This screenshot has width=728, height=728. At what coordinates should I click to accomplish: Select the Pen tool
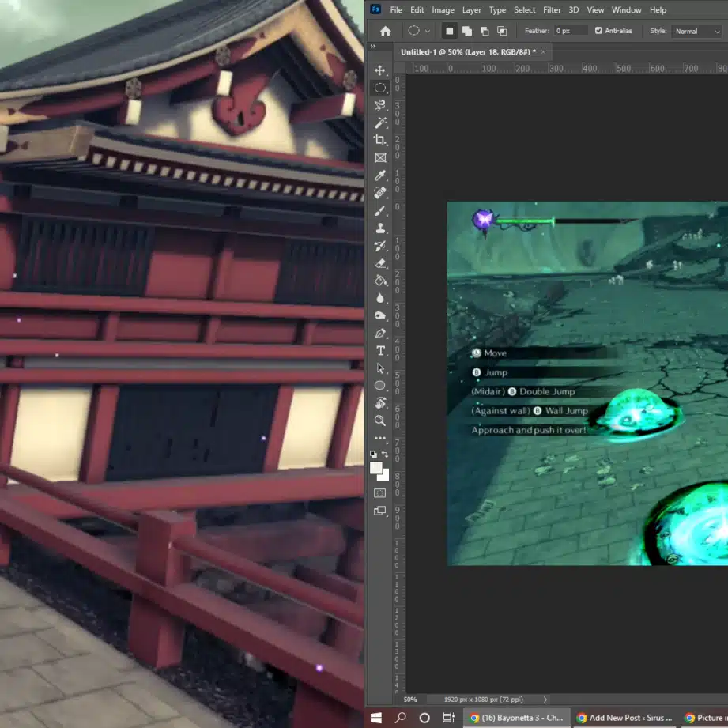(379, 334)
